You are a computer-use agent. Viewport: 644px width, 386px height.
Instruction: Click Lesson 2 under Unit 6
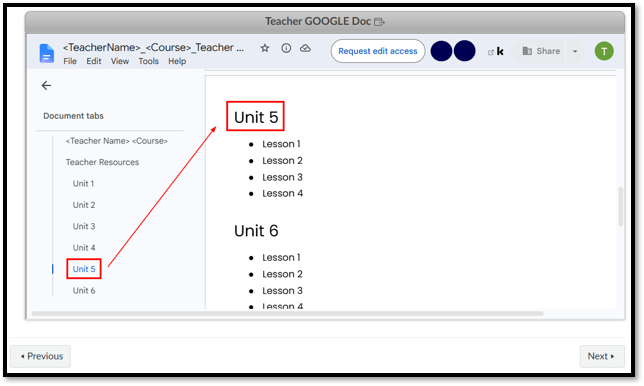pyautogui.click(x=282, y=274)
